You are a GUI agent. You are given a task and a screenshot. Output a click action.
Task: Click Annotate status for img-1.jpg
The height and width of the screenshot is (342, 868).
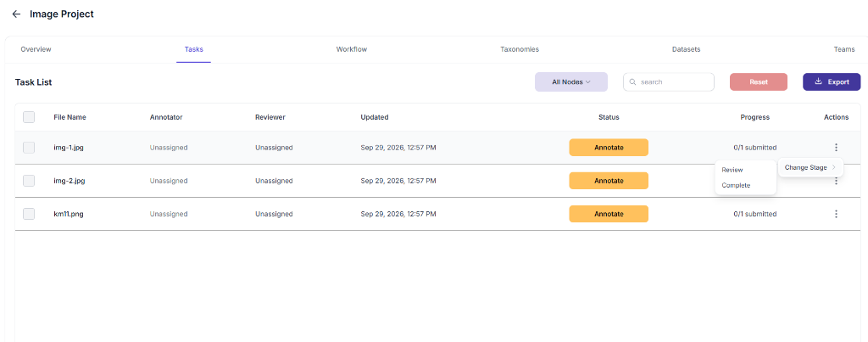tap(609, 148)
